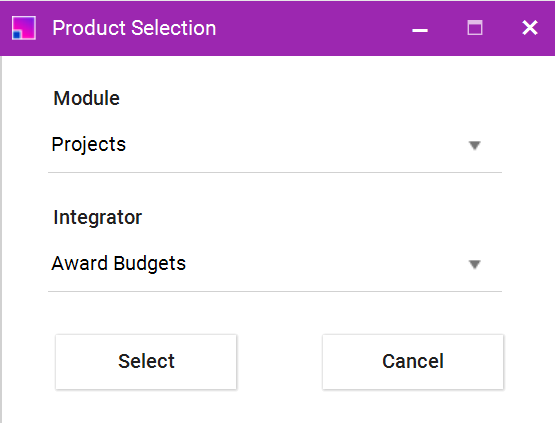Click the app icon in title bar
The image size is (555, 423).
[24, 28]
